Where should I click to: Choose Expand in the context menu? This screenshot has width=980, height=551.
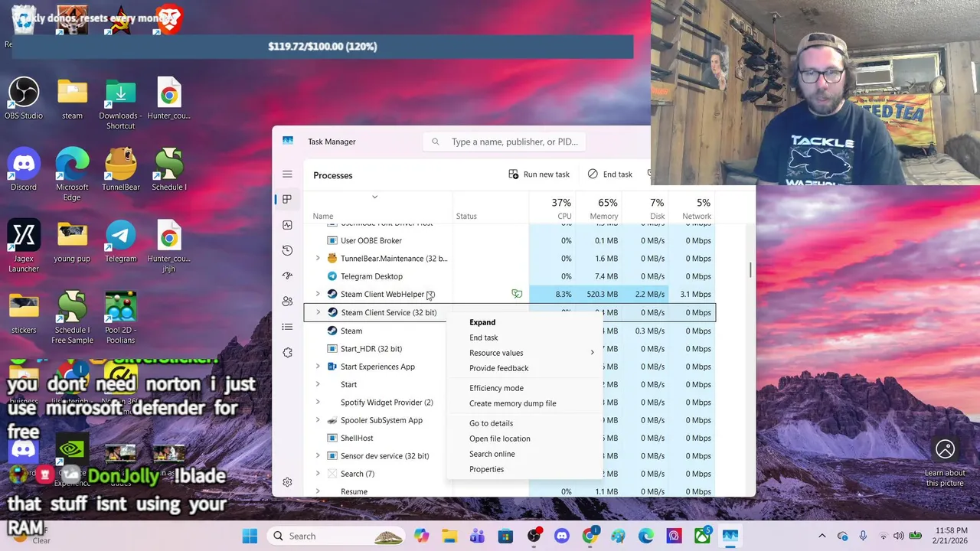(x=524, y=322)
